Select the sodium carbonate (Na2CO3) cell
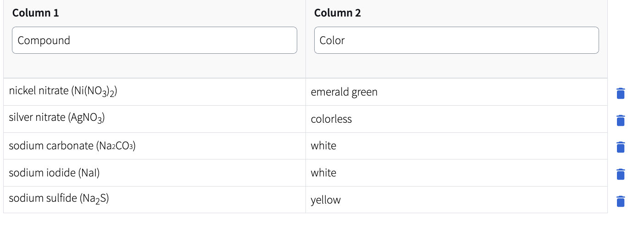Screen dimensions: 644x227 click(155, 146)
